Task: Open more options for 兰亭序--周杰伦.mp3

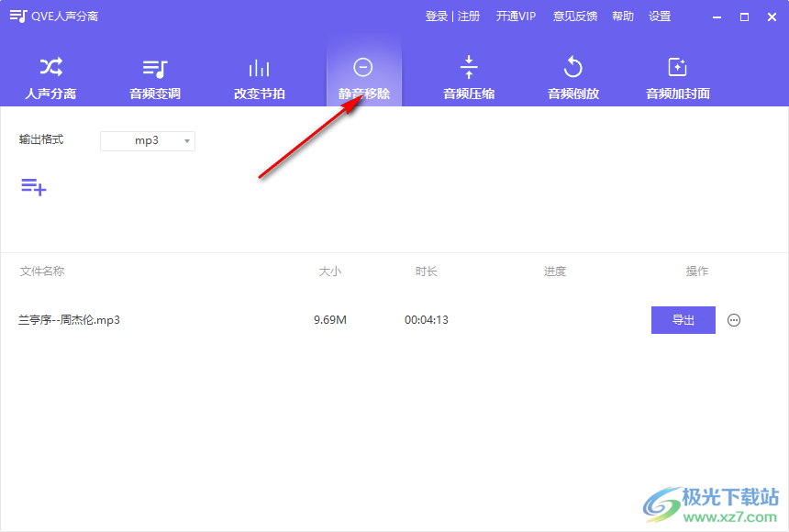Action: click(733, 319)
